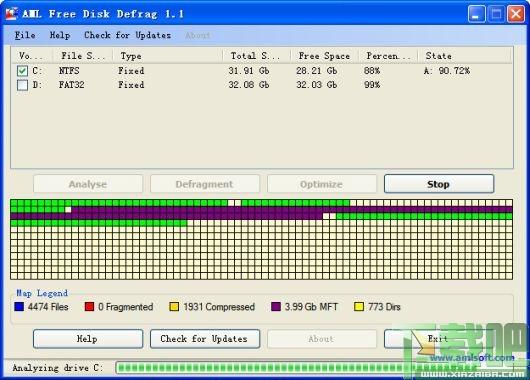Image resolution: width=530 pixels, height=380 pixels.
Task: Click the 88% free percent value
Action: [x=372, y=71]
